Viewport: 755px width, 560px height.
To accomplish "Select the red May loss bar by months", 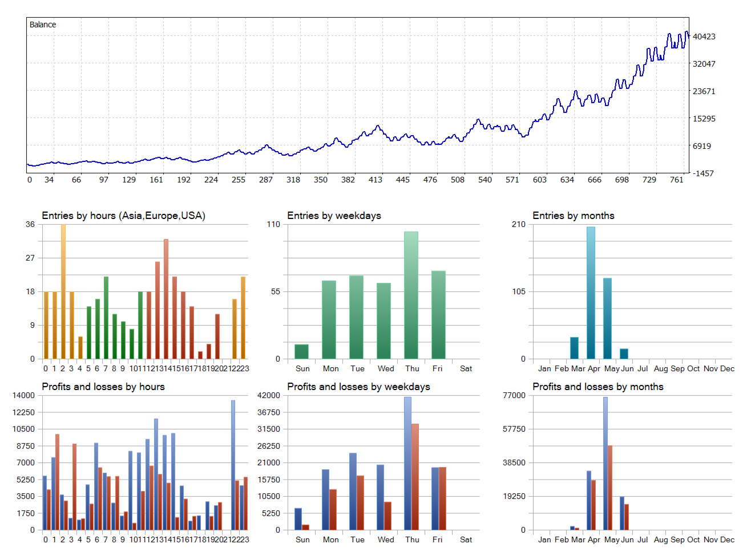I will (610, 488).
